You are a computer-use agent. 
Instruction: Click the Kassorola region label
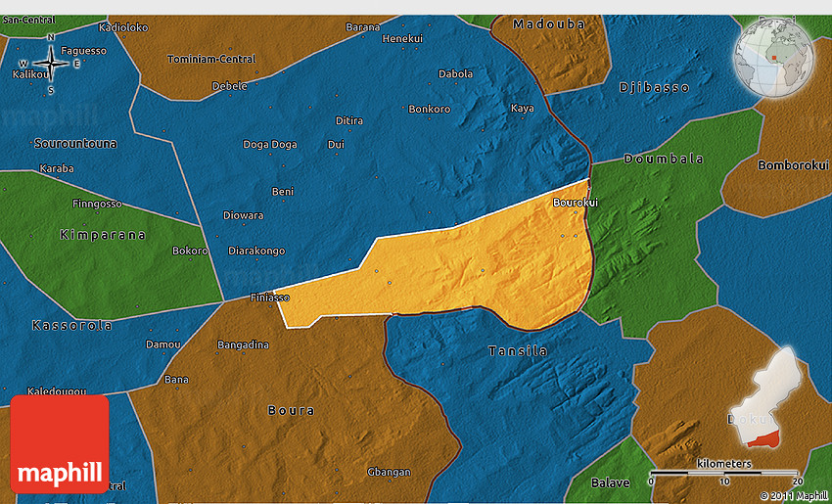(72, 325)
